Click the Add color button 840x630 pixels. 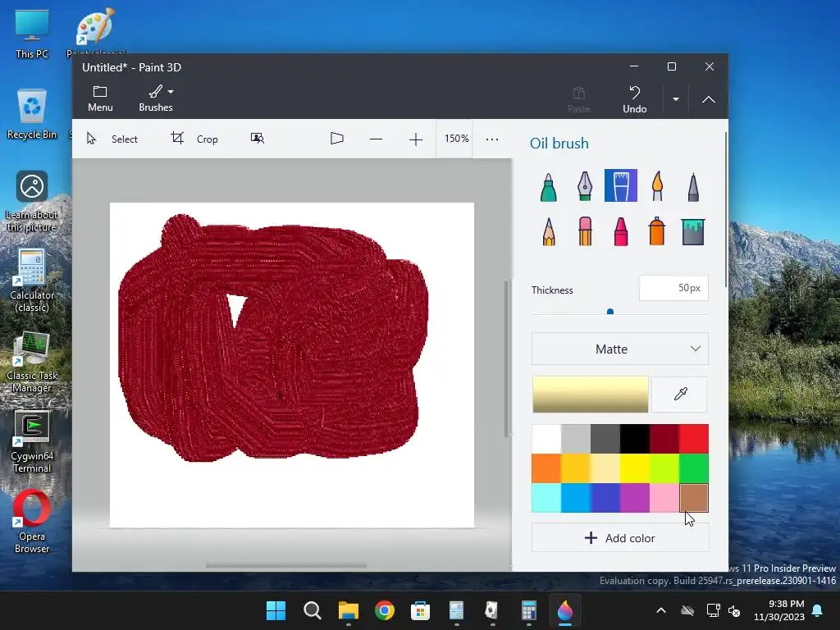tap(620, 538)
